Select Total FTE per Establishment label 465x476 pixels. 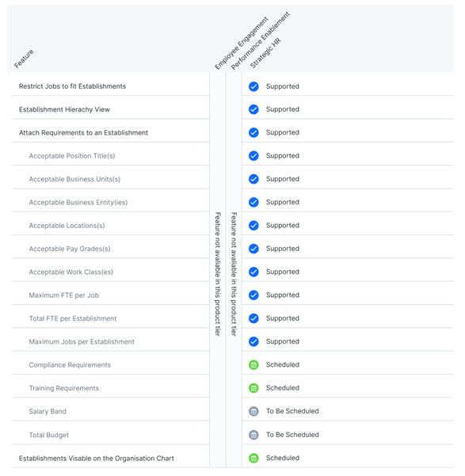(x=73, y=318)
